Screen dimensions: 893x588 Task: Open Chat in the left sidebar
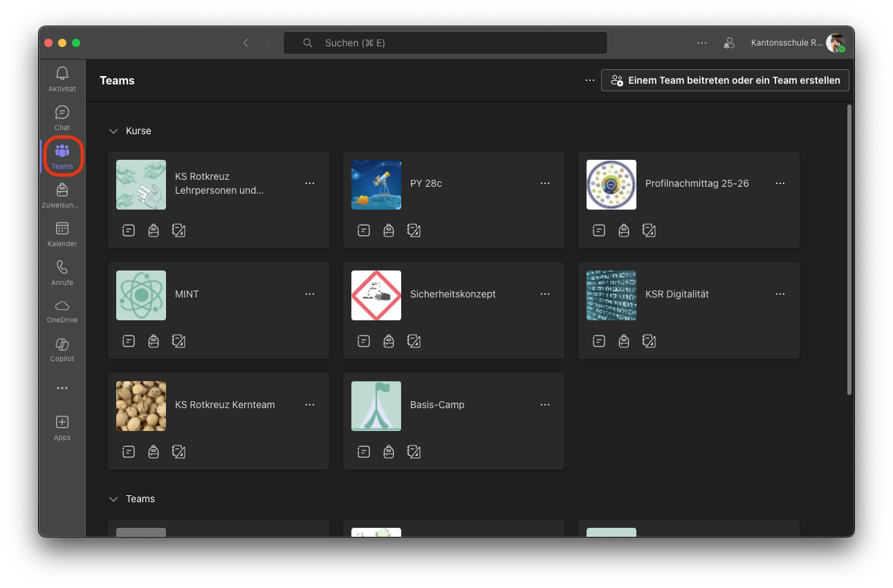[62, 118]
